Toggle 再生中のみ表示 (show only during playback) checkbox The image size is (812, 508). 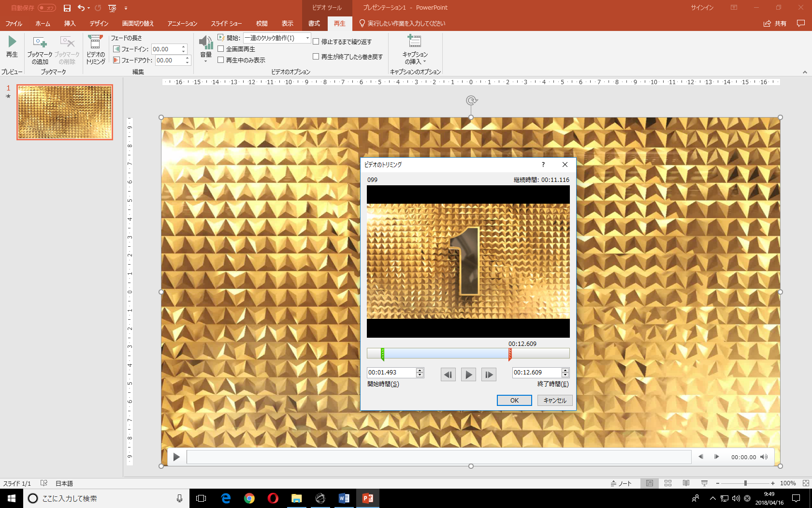coord(221,60)
